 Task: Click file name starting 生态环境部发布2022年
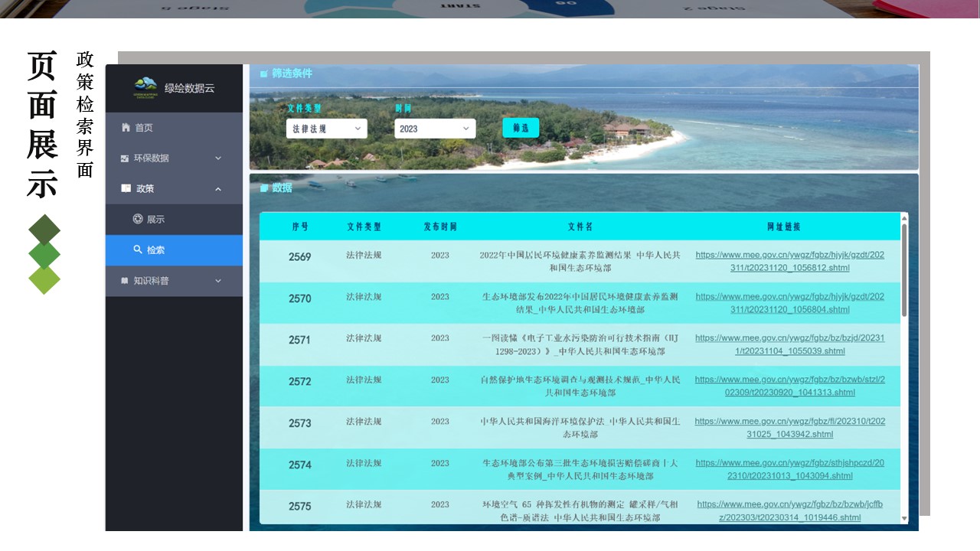[x=580, y=303]
